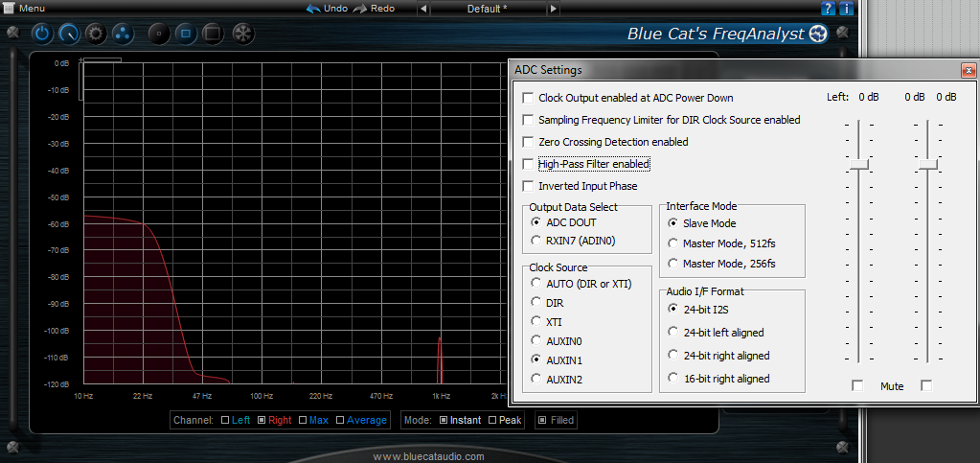Go to next preset with right arrow
Image resolution: width=980 pixels, height=463 pixels.
(553, 9)
